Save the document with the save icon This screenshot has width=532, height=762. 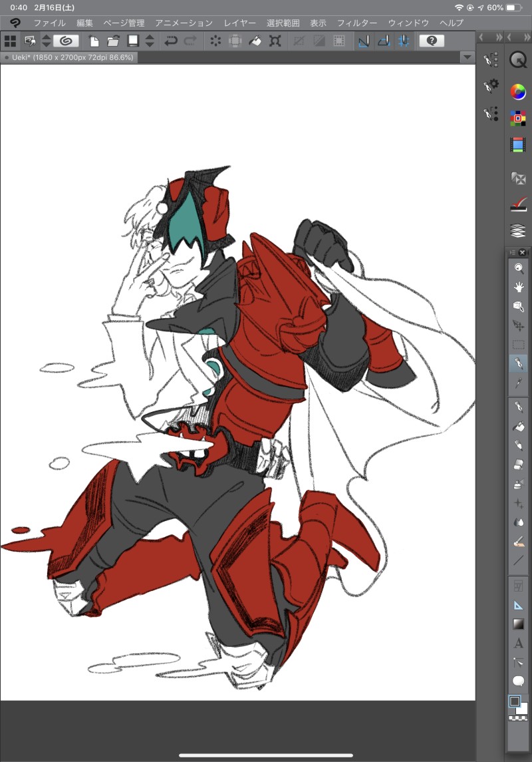133,41
